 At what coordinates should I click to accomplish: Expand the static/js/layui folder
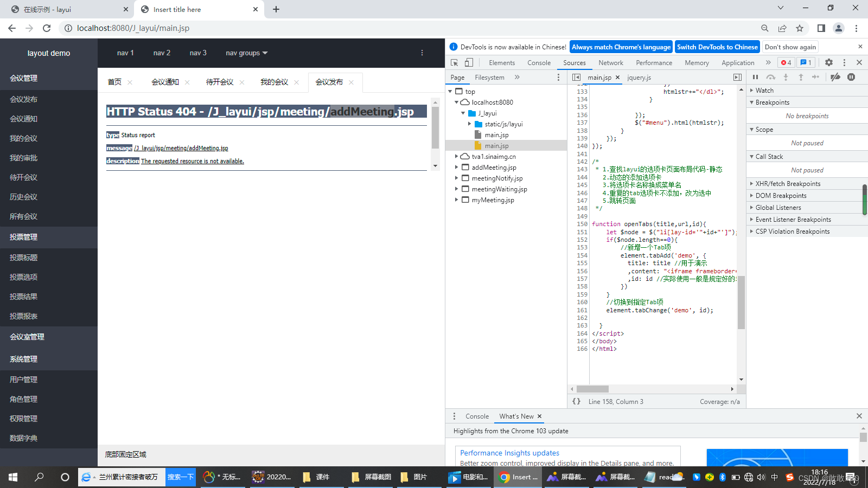point(470,124)
